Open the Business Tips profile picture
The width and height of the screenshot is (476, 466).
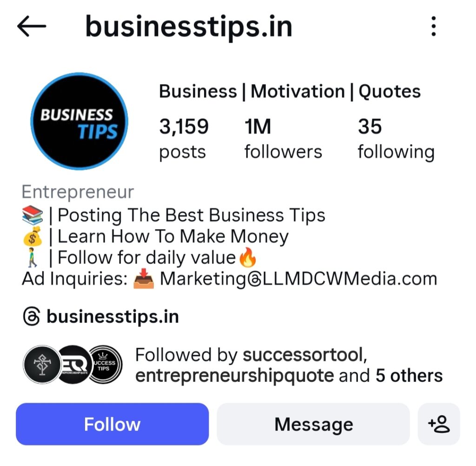(x=79, y=121)
